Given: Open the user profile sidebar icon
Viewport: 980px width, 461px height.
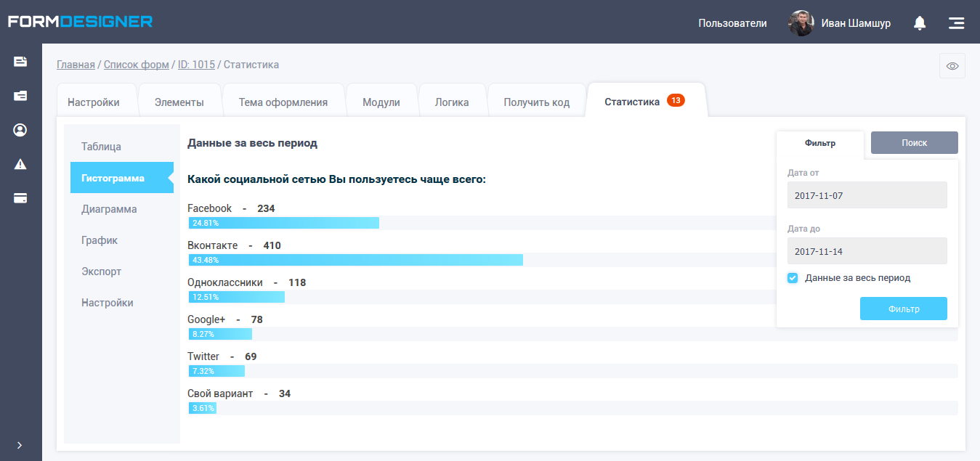Looking at the screenshot, I should (x=20, y=130).
